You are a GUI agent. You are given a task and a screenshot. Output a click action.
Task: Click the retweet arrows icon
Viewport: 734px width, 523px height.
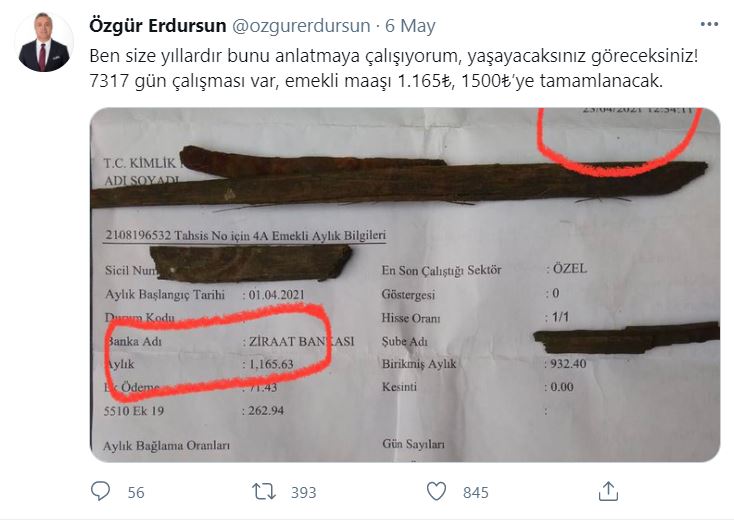pos(264,492)
